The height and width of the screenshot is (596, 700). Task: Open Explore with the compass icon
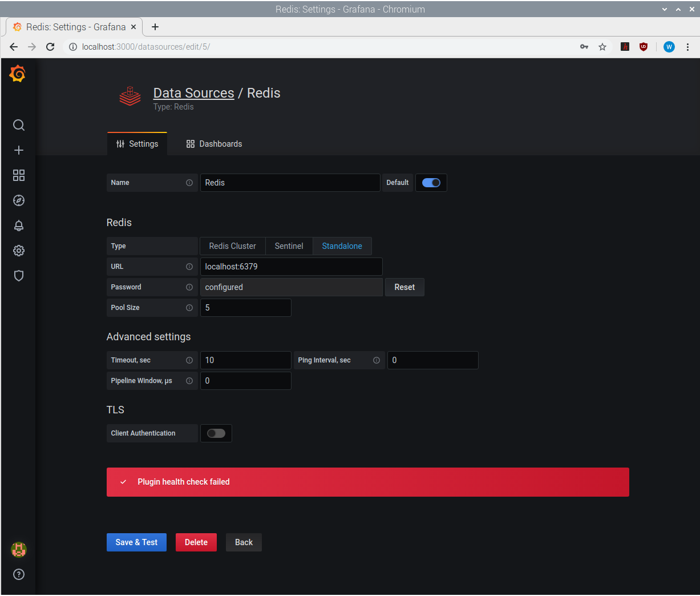pyautogui.click(x=18, y=200)
